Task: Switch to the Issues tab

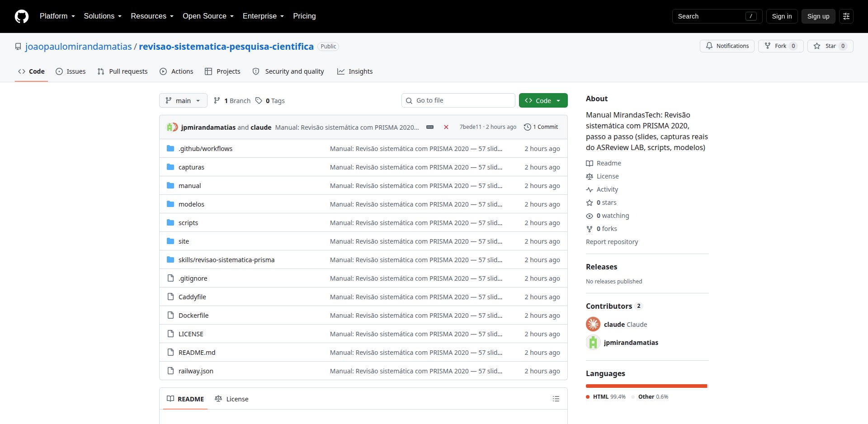Action: (x=71, y=71)
